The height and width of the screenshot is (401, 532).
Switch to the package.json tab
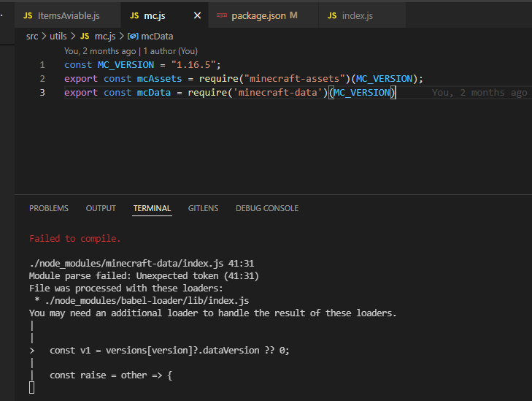tap(263, 15)
